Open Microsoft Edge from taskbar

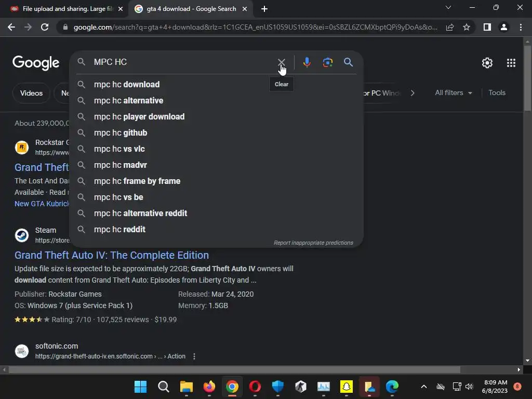click(x=392, y=387)
